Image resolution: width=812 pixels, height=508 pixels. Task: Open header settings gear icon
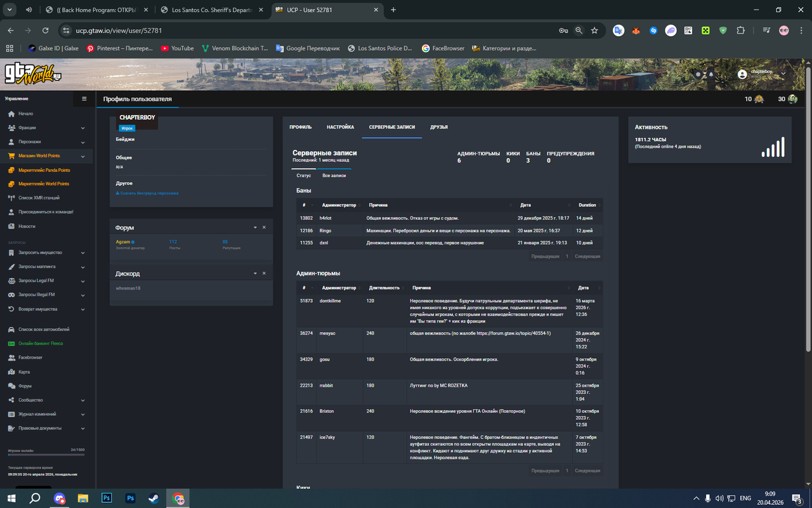point(698,74)
